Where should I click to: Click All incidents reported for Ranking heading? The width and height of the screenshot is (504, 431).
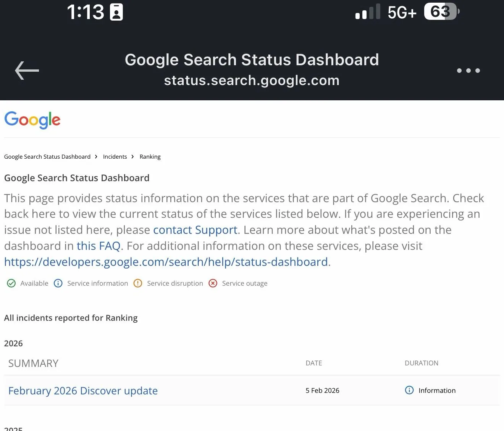(x=71, y=318)
